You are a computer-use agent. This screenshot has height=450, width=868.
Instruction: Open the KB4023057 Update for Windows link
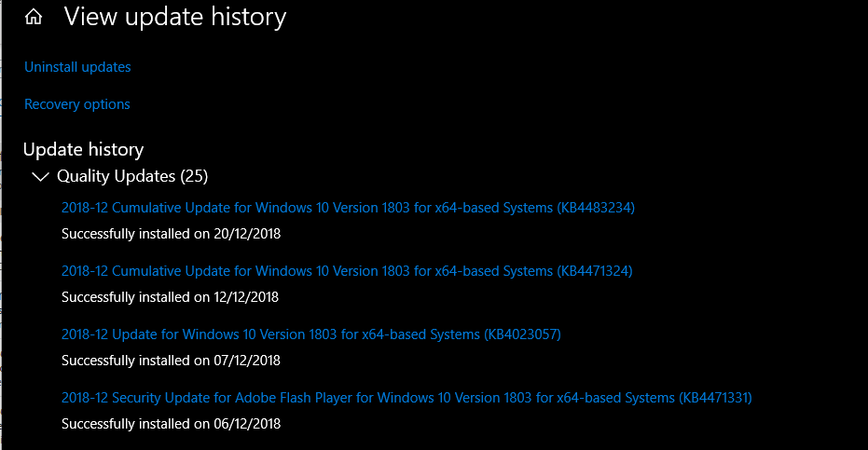311,334
